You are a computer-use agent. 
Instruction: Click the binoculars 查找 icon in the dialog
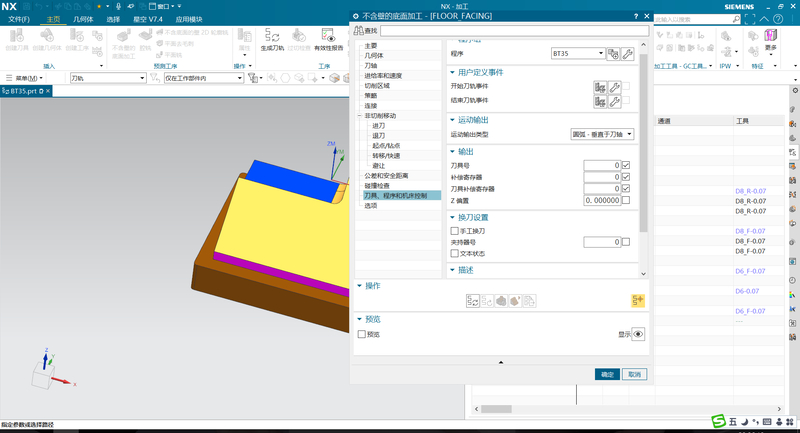pos(359,31)
